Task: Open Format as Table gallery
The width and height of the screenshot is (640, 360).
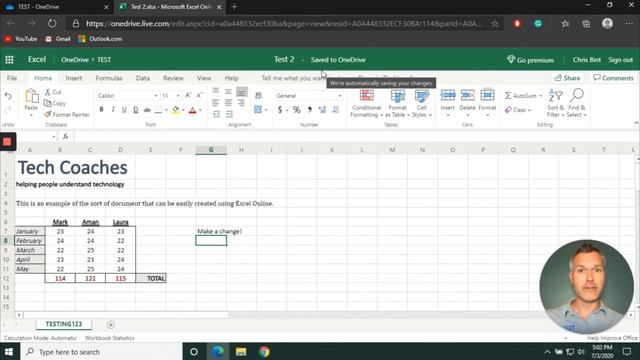Action: pyautogui.click(x=398, y=104)
